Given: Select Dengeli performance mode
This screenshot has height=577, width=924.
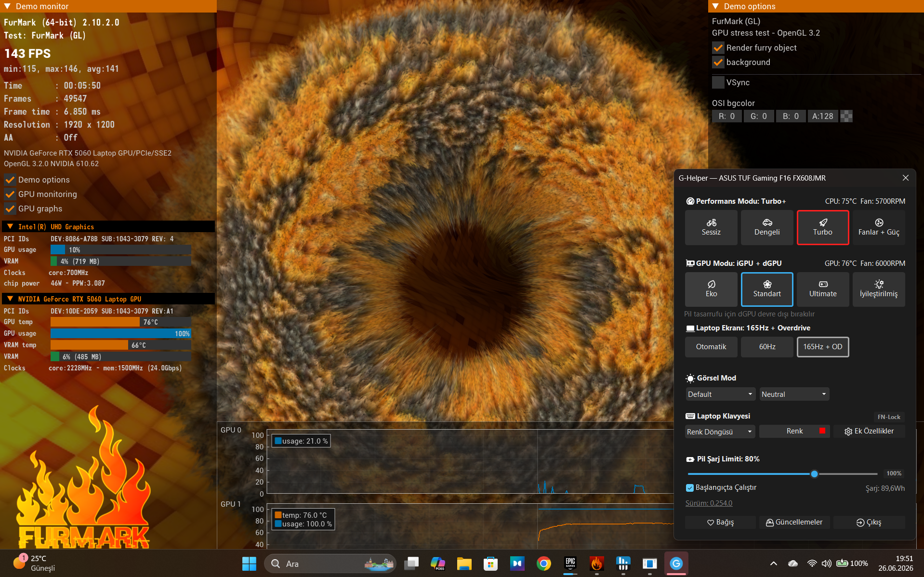Looking at the screenshot, I should pos(767,227).
